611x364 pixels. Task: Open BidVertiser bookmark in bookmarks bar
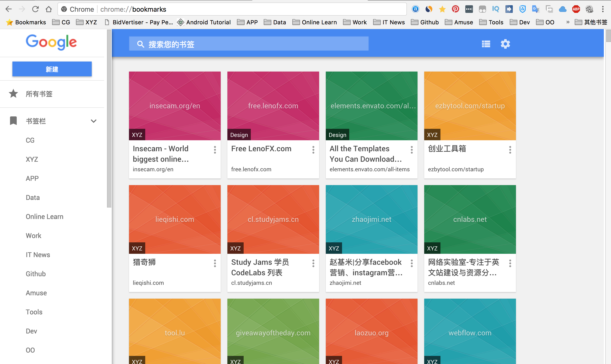pos(139,22)
